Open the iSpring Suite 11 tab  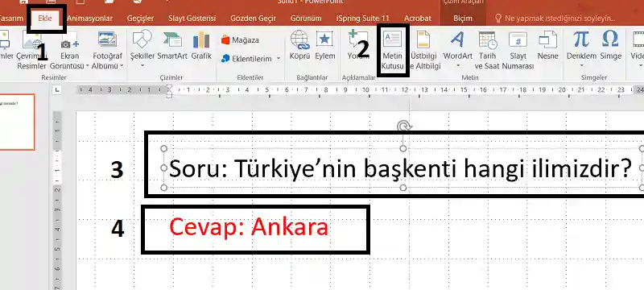click(363, 19)
